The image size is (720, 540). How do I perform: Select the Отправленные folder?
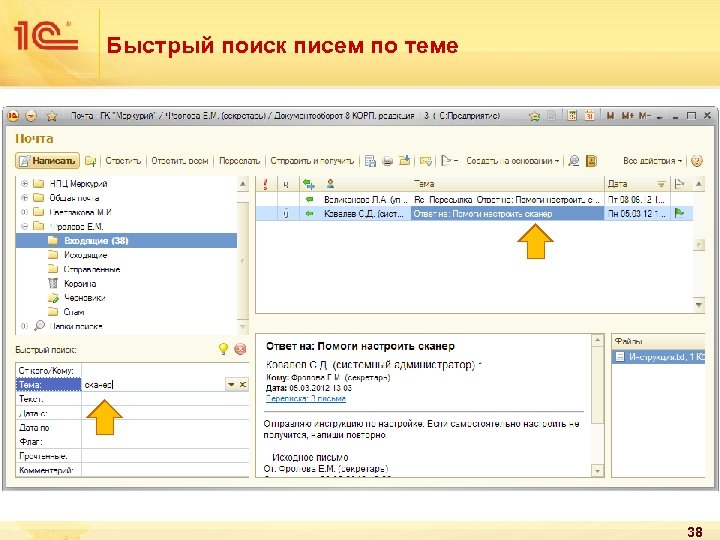[91, 269]
